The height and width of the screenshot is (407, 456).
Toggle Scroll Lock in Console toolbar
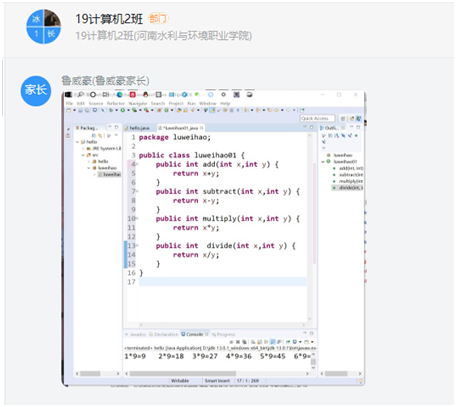pos(259,342)
